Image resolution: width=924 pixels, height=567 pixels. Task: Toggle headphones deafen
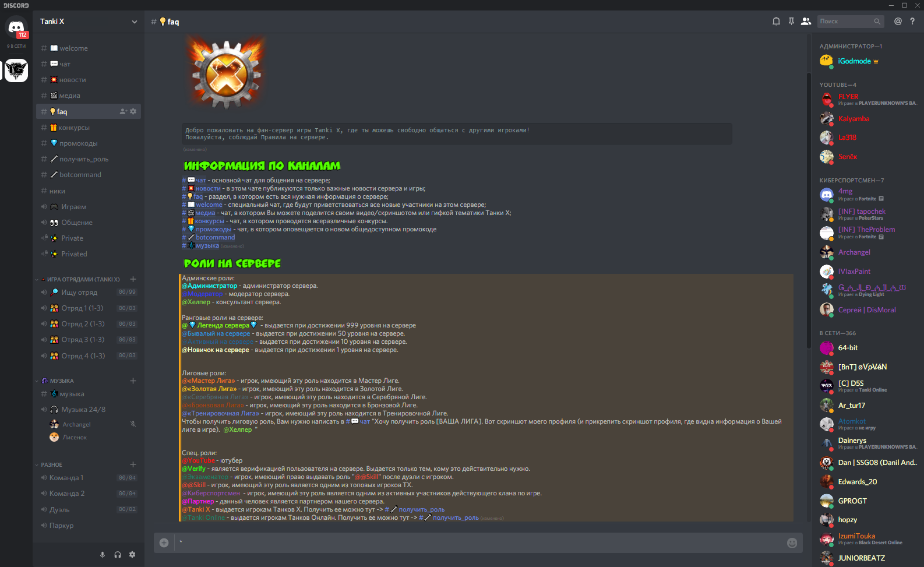pyautogui.click(x=118, y=555)
